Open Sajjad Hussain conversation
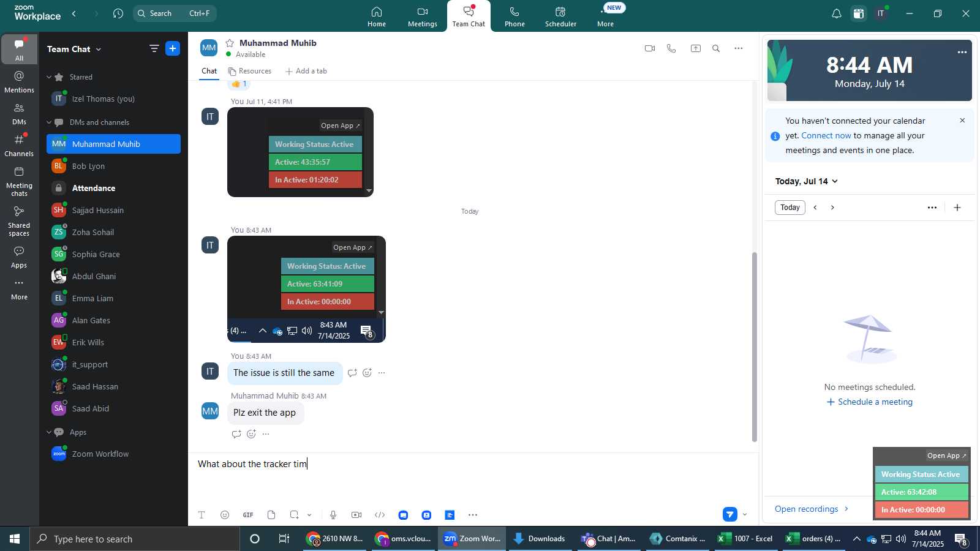The image size is (980, 551). [x=113, y=210]
